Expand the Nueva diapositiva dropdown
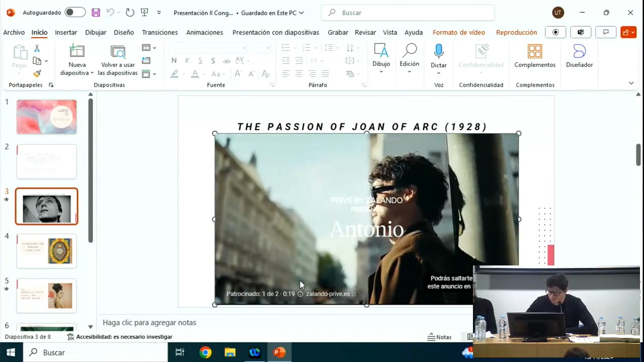The width and height of the screenshot is (644, 362). [x=92, y=73]
